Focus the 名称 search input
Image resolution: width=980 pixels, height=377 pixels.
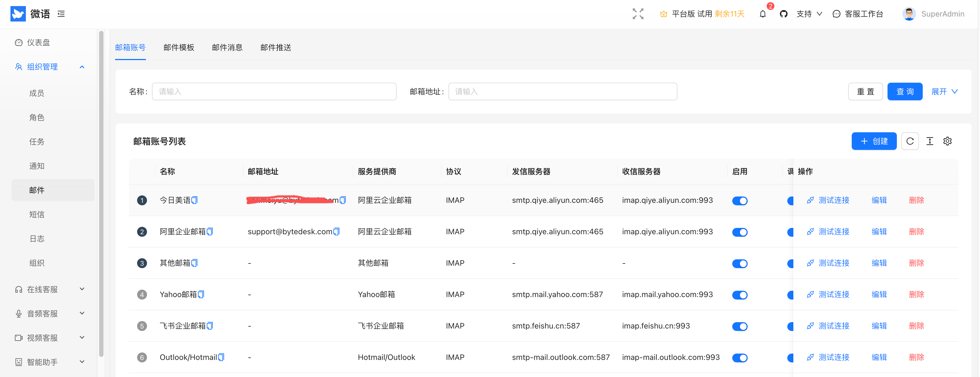point(274,92)
